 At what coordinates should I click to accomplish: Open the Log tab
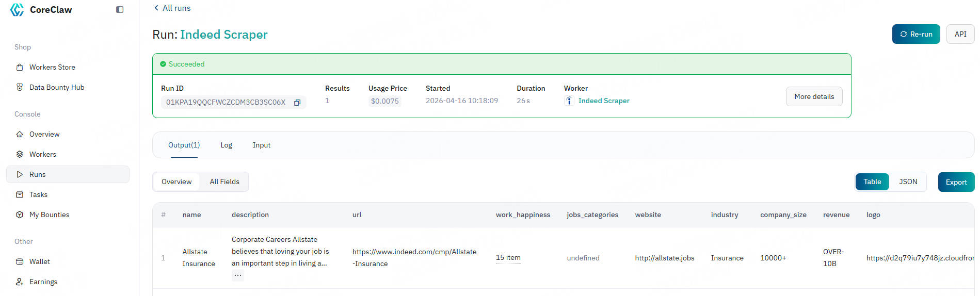tap(226, 145)
